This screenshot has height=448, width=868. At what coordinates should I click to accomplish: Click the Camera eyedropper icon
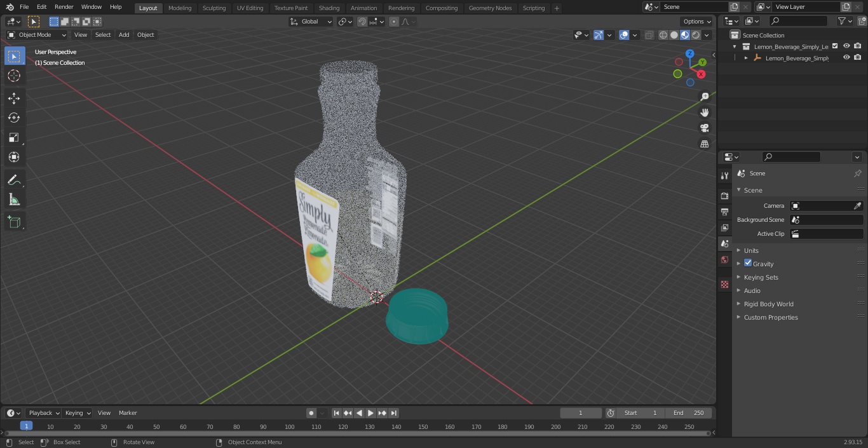tap(857, 206)
